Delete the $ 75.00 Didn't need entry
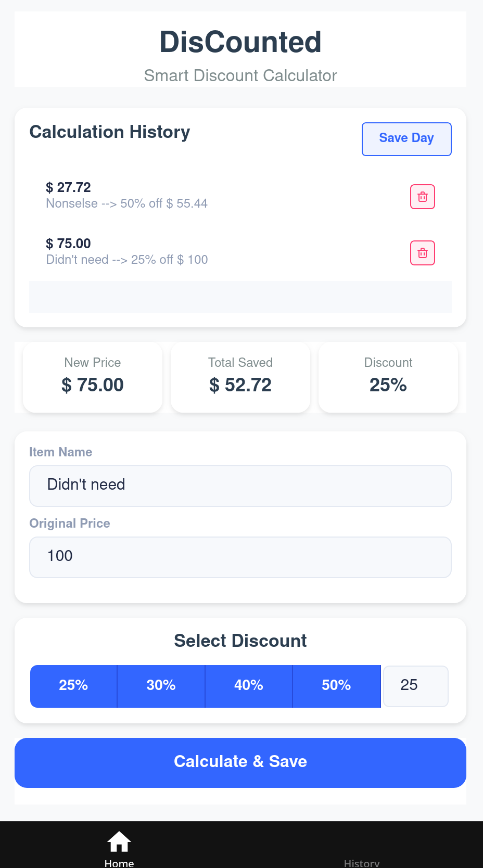483x868 pixels. pyautogui.click(x=422, y=253)
